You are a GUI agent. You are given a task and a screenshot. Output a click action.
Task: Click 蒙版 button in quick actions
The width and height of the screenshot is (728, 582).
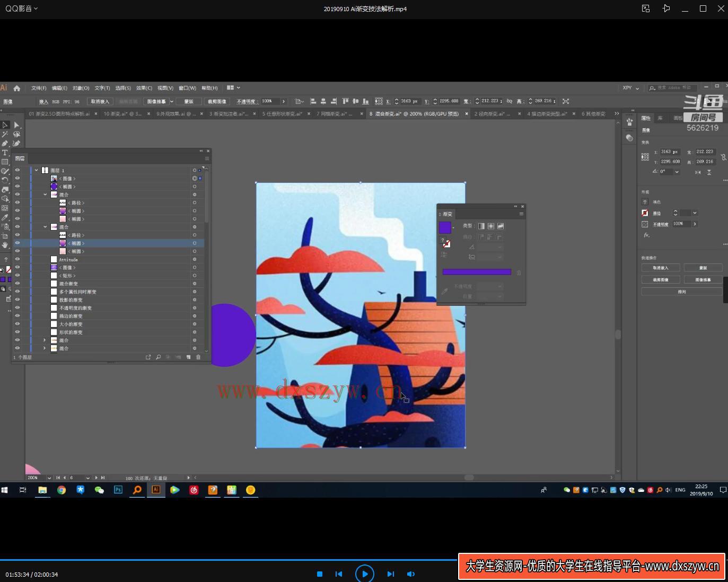[x=703, y=268]
